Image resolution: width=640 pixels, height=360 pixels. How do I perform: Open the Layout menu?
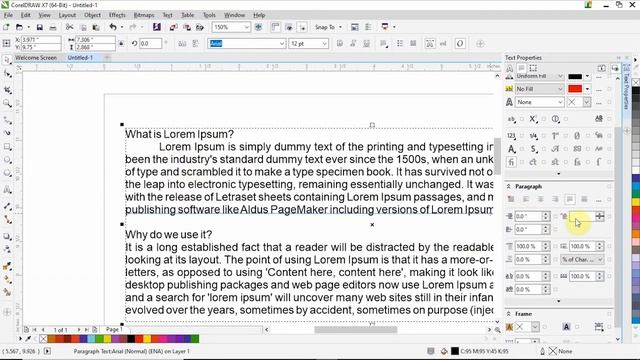coord(67,15)
